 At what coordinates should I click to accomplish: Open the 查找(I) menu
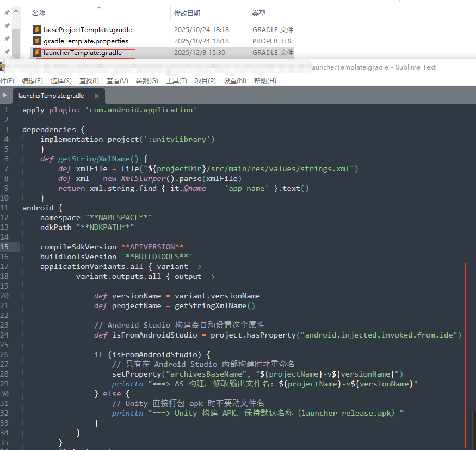[89, 81]
